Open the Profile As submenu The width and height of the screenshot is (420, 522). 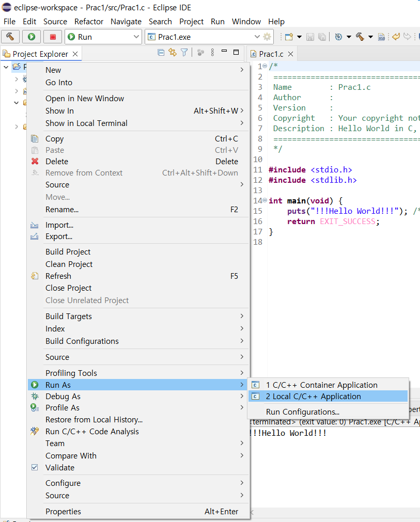coord(138,407)
